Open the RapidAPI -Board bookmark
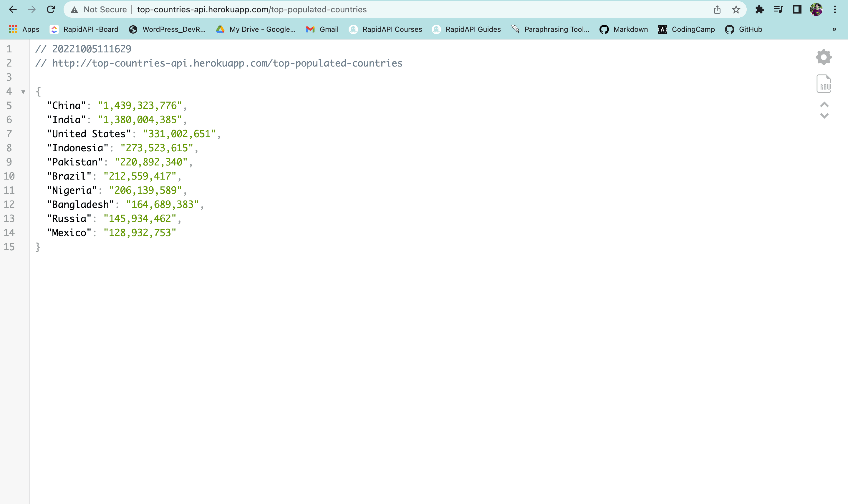This screenshot has height=504, width=848. (84, 29)
